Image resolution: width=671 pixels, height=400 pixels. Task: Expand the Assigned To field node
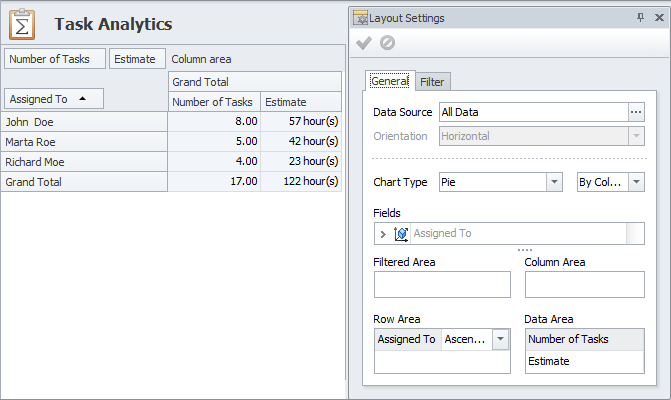click(x=383, y=234)
